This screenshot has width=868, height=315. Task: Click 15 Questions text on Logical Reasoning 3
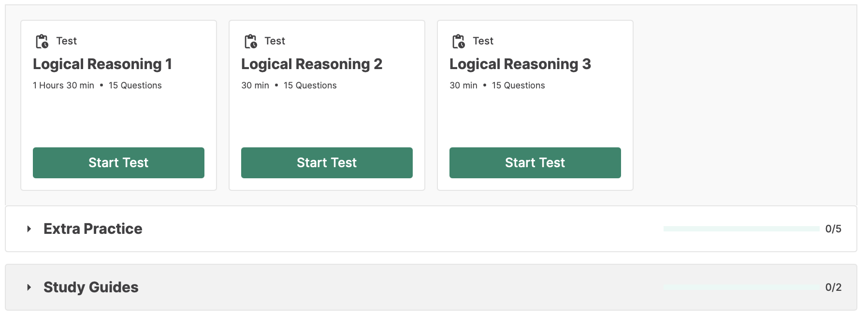click(518, 86)
